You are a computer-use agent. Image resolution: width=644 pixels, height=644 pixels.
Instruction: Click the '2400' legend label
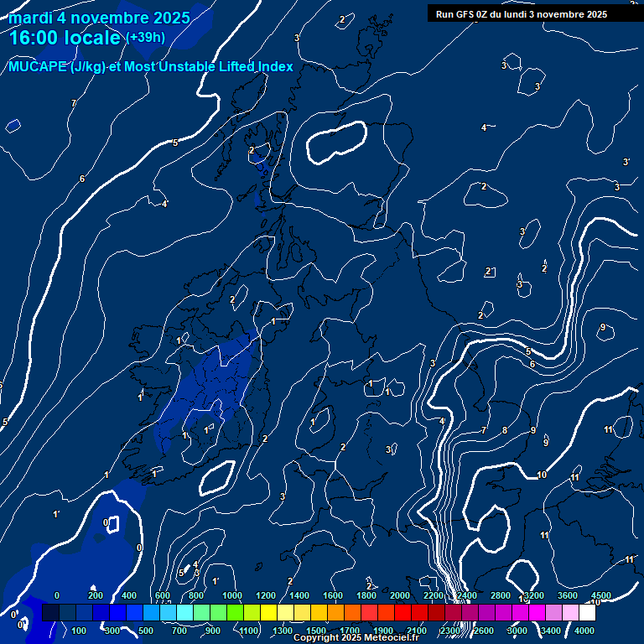(x=467, y=595)
